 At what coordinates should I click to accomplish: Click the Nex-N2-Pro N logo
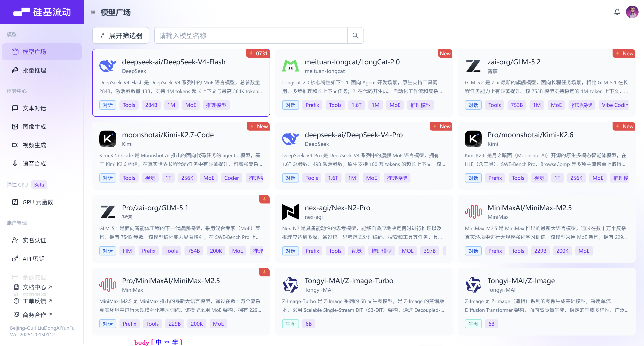[x=291, y=212]
